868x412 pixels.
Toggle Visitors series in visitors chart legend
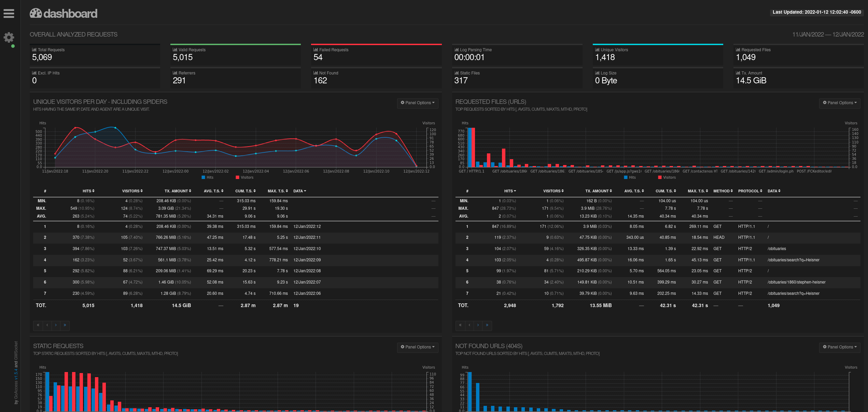244,177
